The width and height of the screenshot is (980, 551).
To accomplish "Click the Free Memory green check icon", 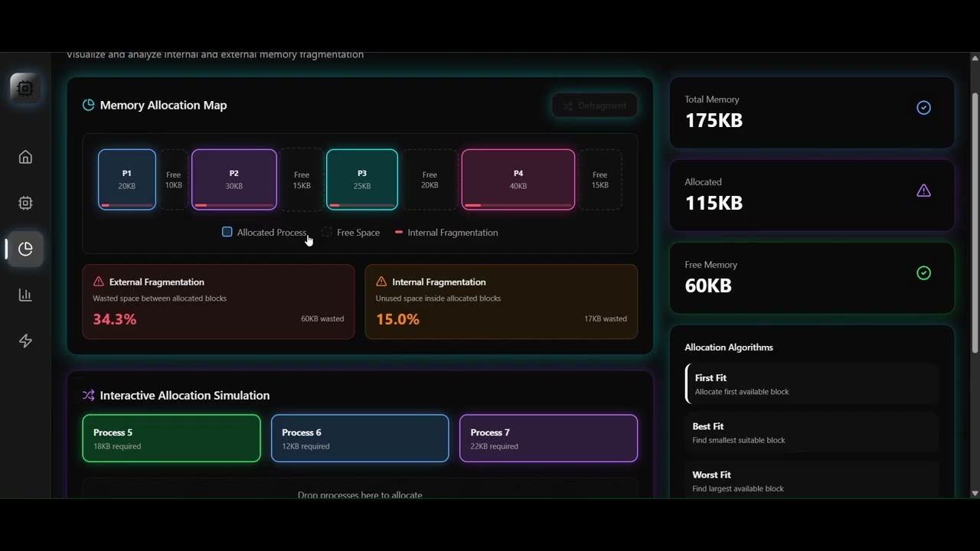I will click(x=923, y=273).
